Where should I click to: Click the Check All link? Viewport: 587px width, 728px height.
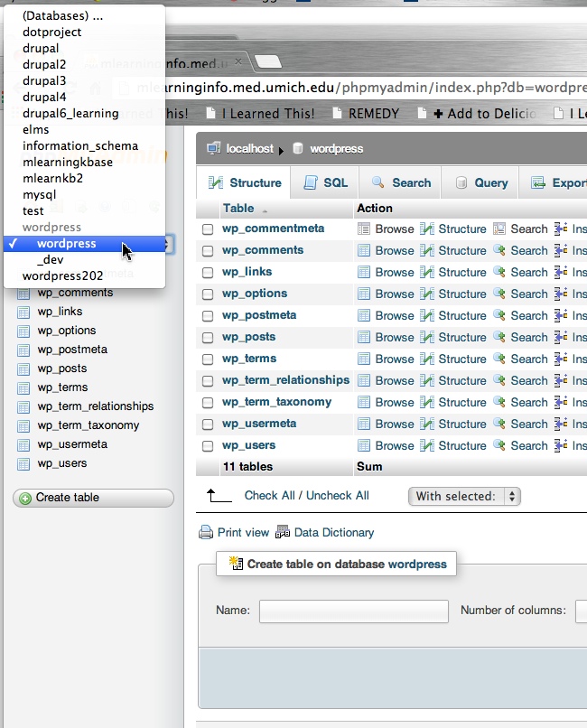click(269, 495)
